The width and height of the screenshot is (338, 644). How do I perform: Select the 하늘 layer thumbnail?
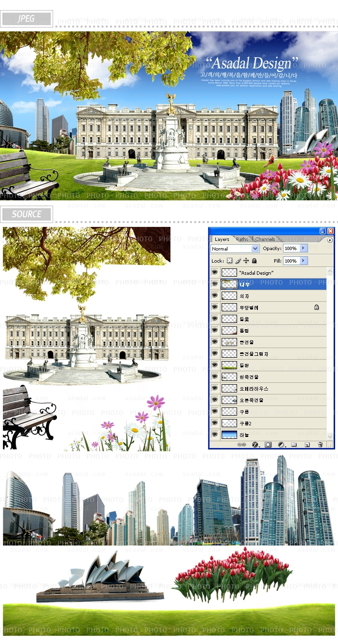pyautogui.click(x=229, y=435)
